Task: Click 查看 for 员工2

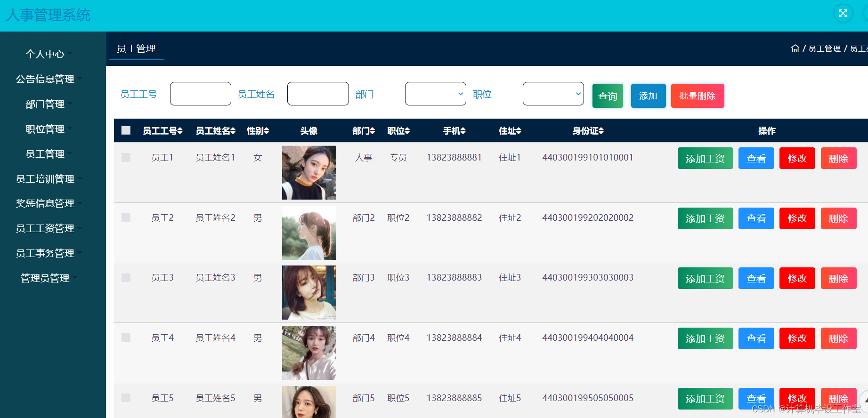Action: click(x=756, y=218)
